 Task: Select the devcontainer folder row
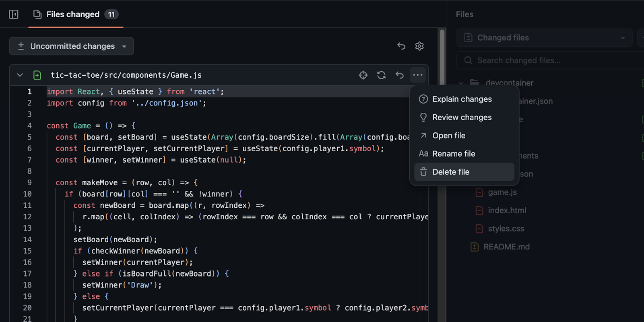(x=550, y=83)
